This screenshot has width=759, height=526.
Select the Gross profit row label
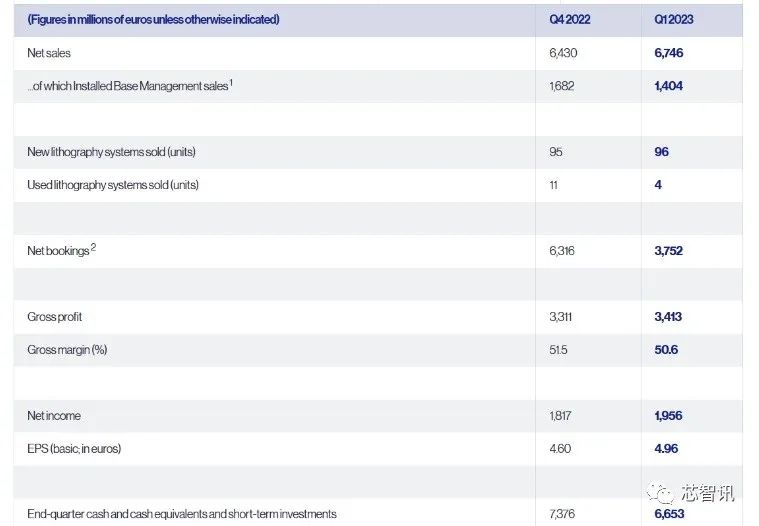coord(54,317)
